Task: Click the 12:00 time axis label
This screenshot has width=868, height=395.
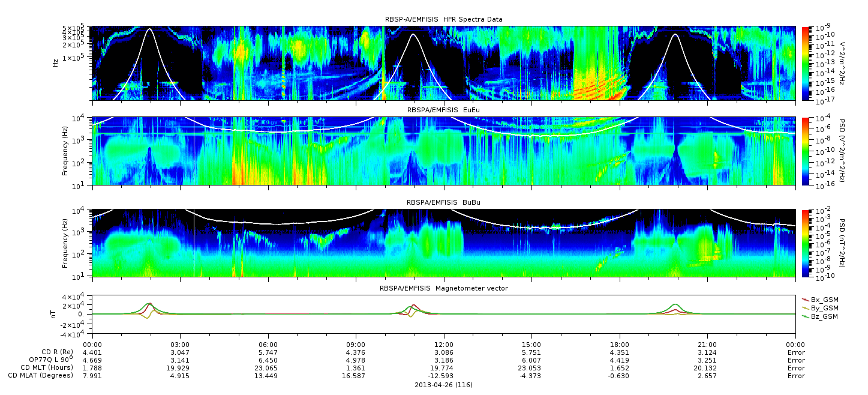Action: point(444,344)
